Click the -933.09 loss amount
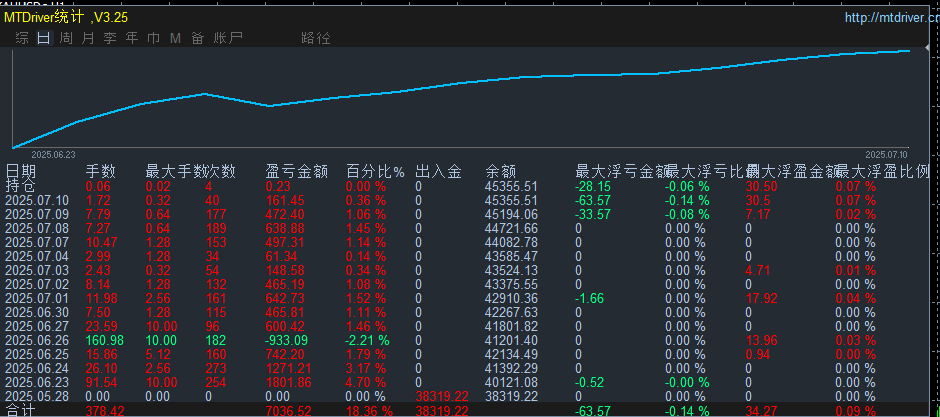This screenshot has height=417, width=940. 285,340
